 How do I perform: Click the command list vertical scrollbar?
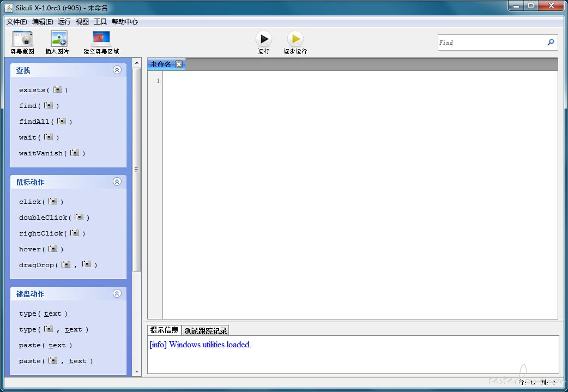[x=137, y=170]
